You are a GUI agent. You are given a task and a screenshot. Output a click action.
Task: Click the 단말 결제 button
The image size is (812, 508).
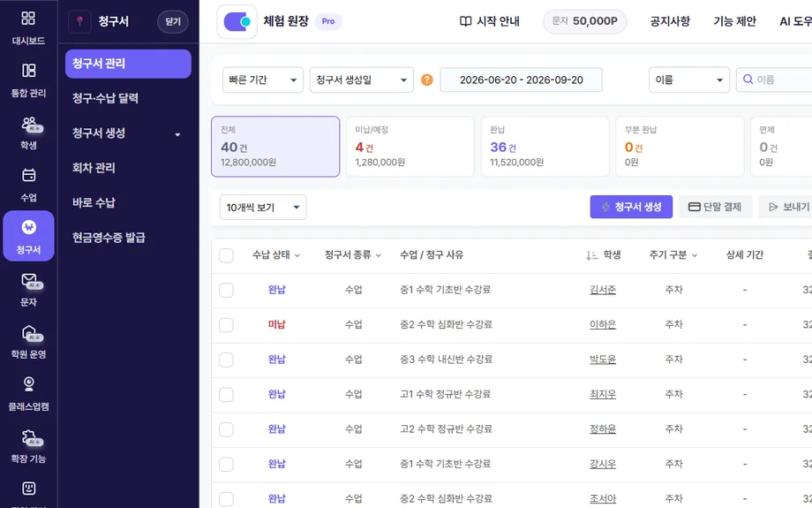(x=715, y=207)
